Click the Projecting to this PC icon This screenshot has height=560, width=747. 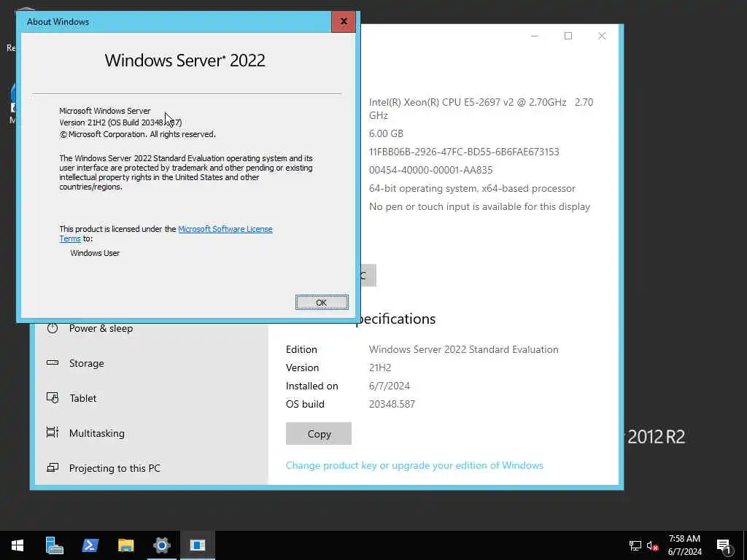tap(53, 467)
